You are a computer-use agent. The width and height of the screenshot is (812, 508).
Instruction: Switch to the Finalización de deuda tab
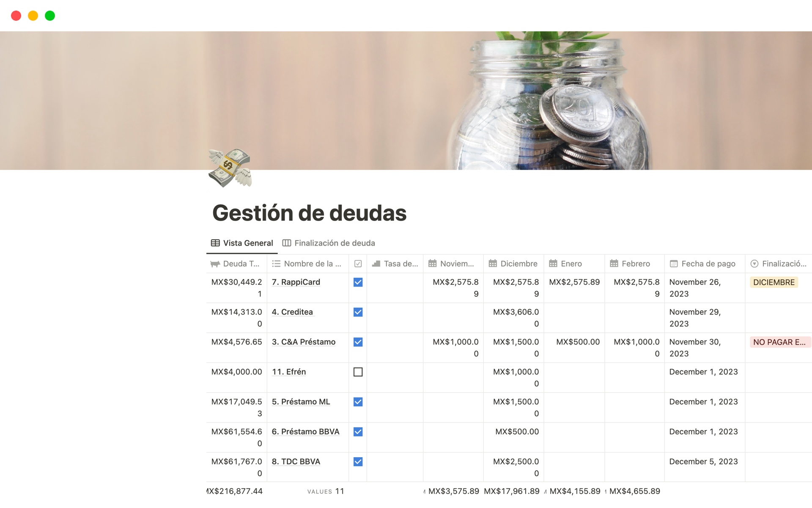(x=335, y=243)
